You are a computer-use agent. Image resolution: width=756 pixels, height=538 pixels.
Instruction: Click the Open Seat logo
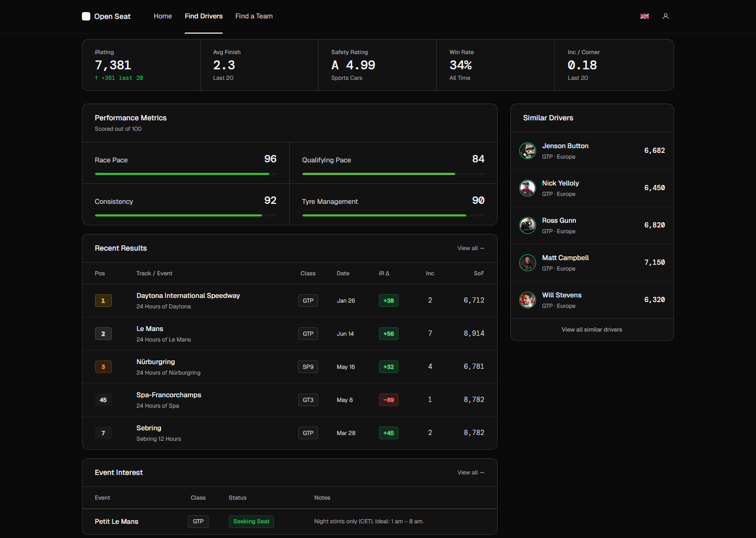pyautogui.click(x=106, y=16)
